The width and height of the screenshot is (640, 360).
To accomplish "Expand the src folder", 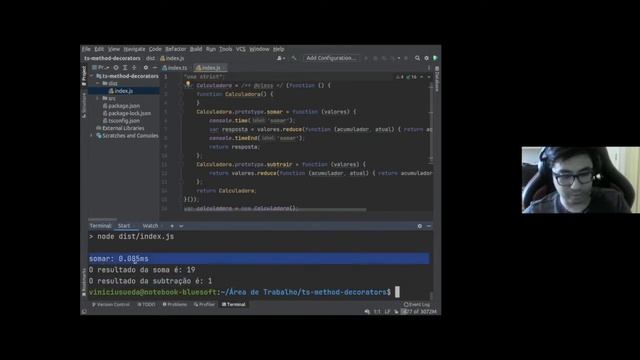I will click(x=98, y=98).
